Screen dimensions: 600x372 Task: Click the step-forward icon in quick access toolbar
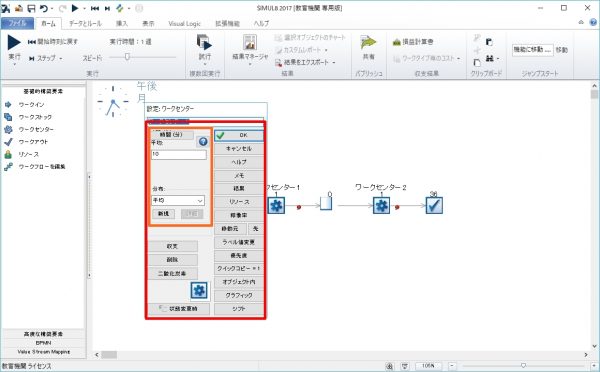click(x=108, y=8)
